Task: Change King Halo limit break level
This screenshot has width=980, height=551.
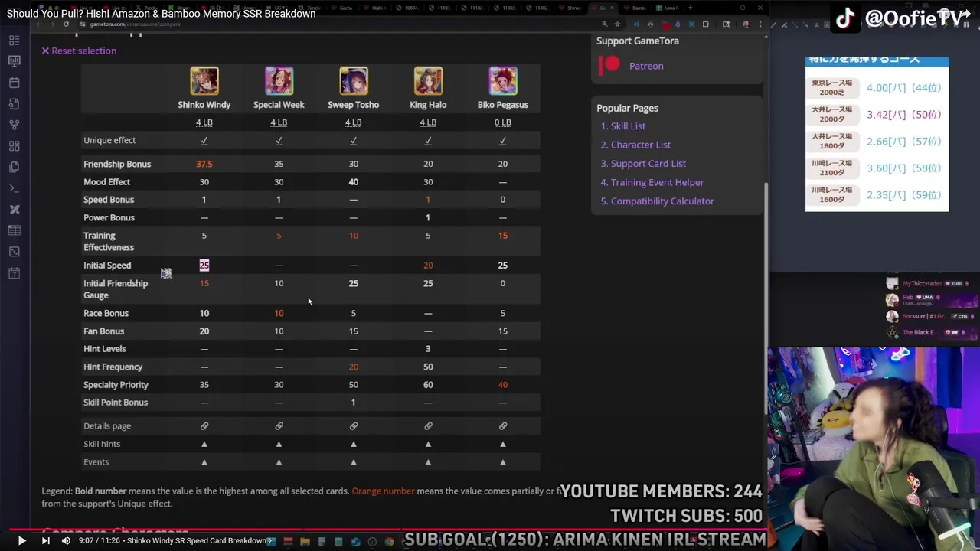Action: coord(428,122)
